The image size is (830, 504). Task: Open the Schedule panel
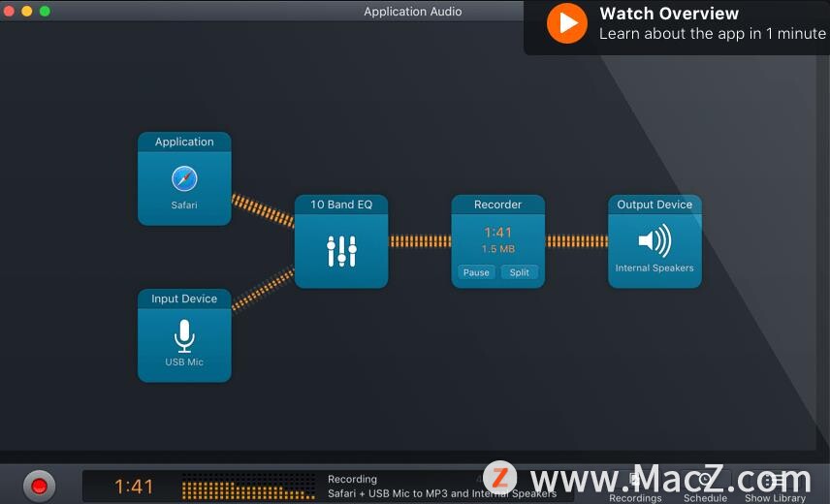pos(705,488)
